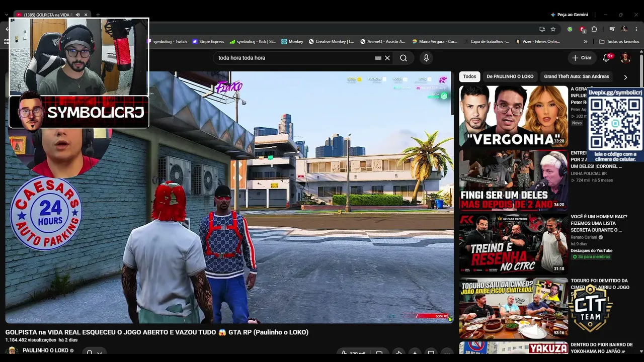Open video titled VOCÊ É UM HOMEM RAIZ?
This screenshot has height=362, width=644.
coord(599,223)
